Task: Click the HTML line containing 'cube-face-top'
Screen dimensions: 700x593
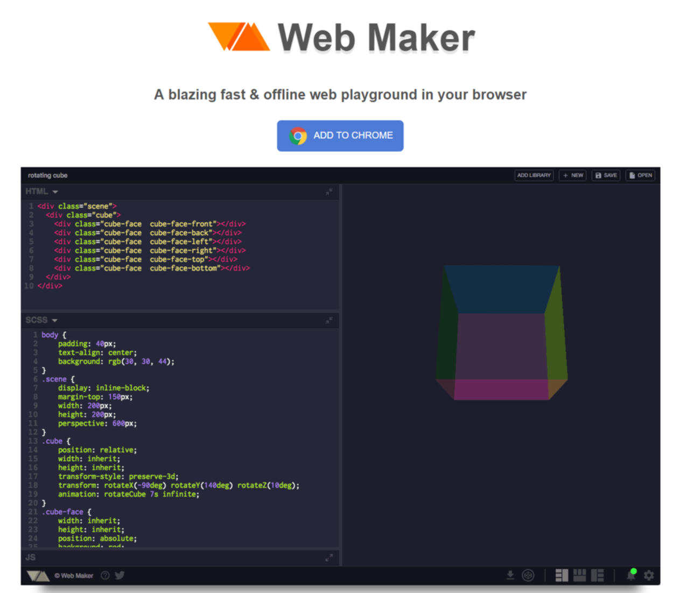Action: click(145, 259)
